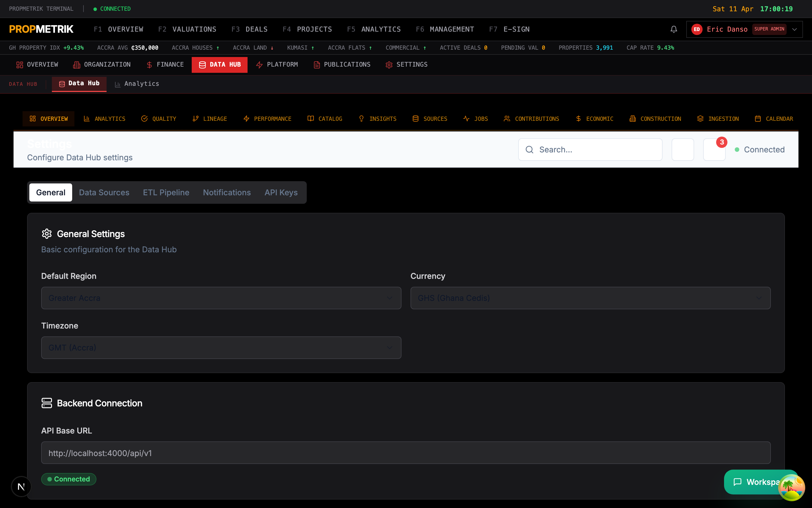
Task: Click the button with red 3 badge
Action: (714, 150)
